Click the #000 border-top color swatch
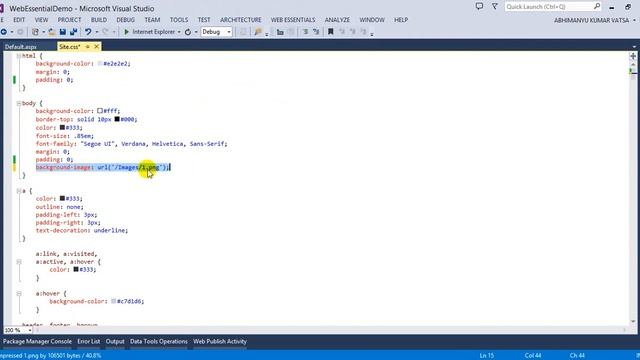 pyautogui.click(x=117, y=119)
